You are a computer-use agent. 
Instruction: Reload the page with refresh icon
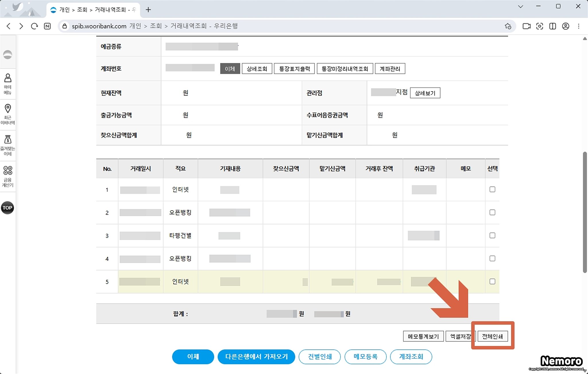[x=34, y=26]
